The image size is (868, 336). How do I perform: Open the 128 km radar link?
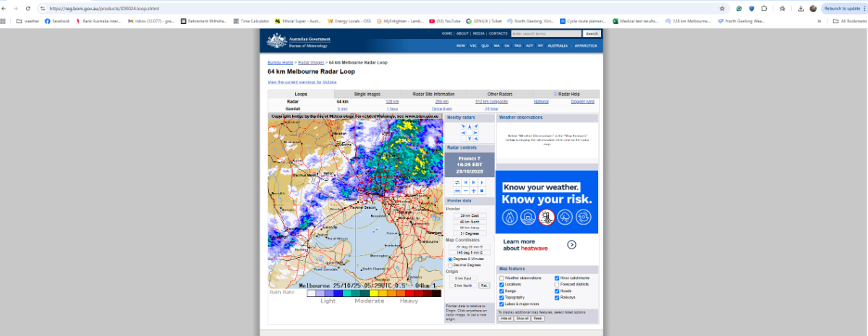coord(392,102)
